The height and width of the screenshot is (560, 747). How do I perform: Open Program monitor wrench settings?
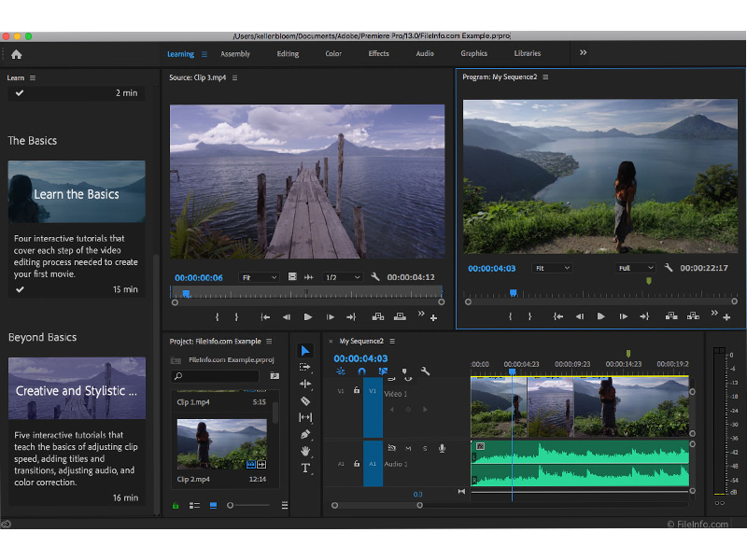click(669, 268)
